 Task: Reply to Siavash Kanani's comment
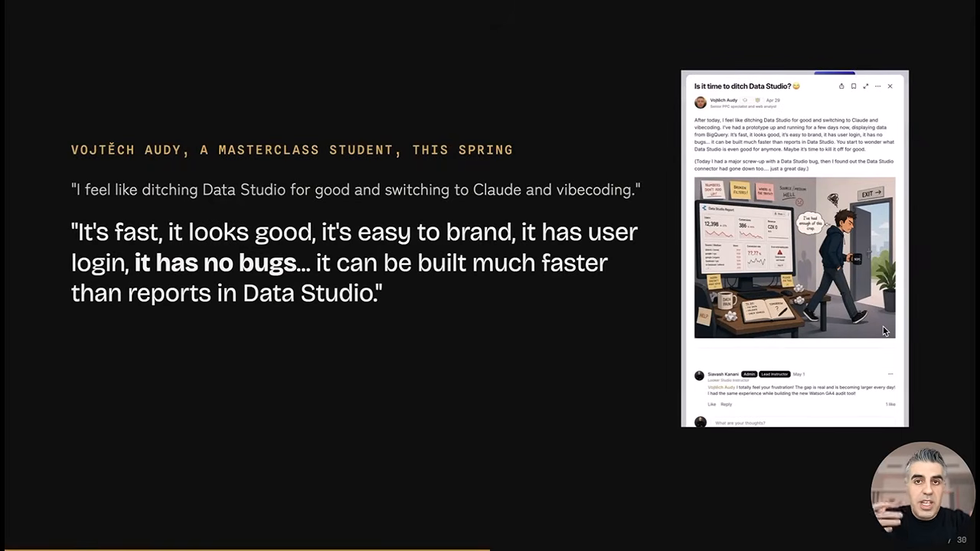coord(727,404)
